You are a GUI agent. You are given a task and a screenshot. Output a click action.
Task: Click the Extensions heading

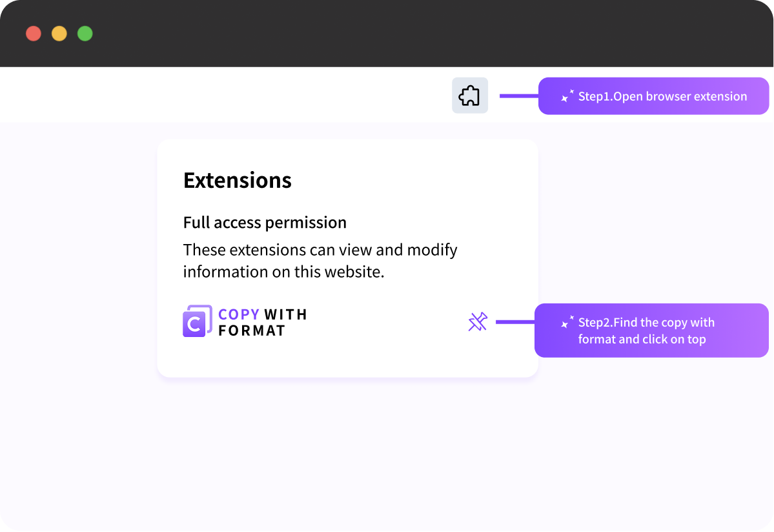coord(238,180)
